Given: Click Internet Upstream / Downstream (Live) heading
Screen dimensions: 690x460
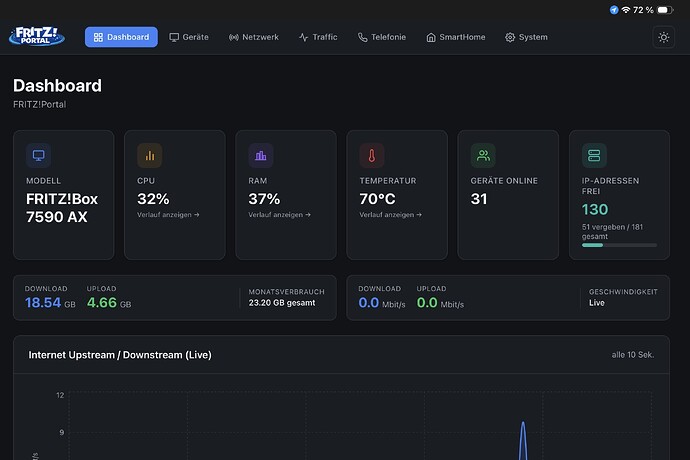Looking at the screenshot, I should pos(120,355).
